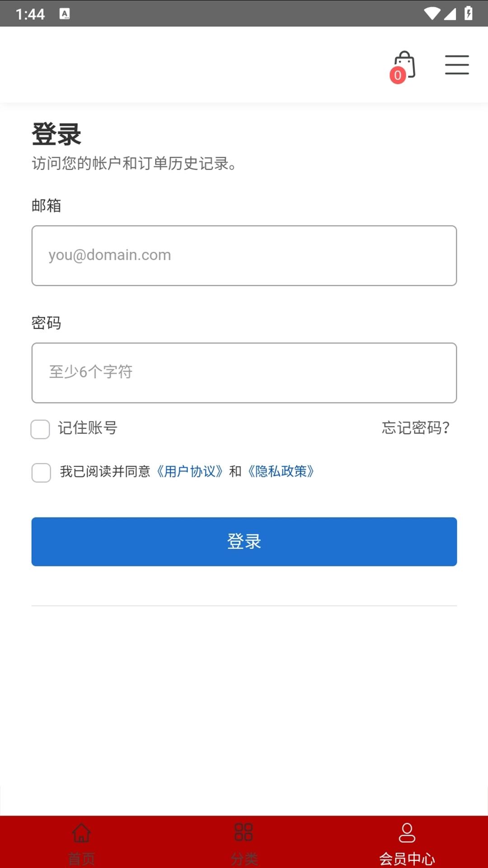Open the hamburger navigation menu
The image size is (488, 868).
pyautogui.click(x=457, y=65)
